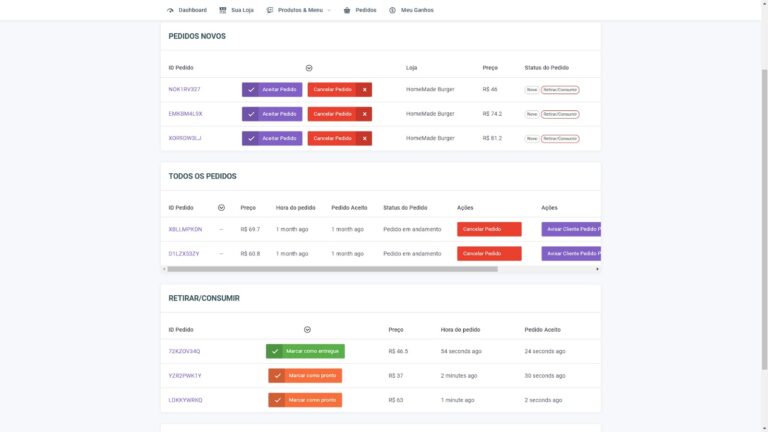Click checkmark icon on EMKBM4L9X's accept button
768x432 pixels.
pyautogui.click(x=251, y=114)
